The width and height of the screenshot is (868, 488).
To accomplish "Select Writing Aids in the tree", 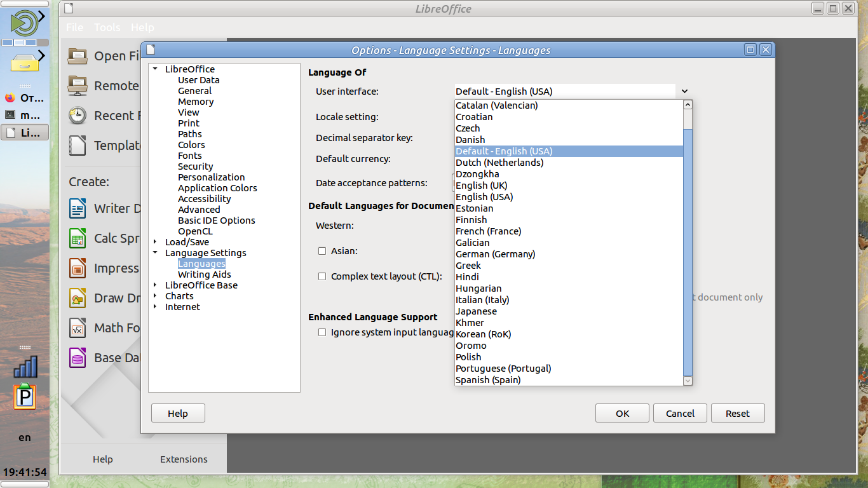I will (x=205, y=274).
